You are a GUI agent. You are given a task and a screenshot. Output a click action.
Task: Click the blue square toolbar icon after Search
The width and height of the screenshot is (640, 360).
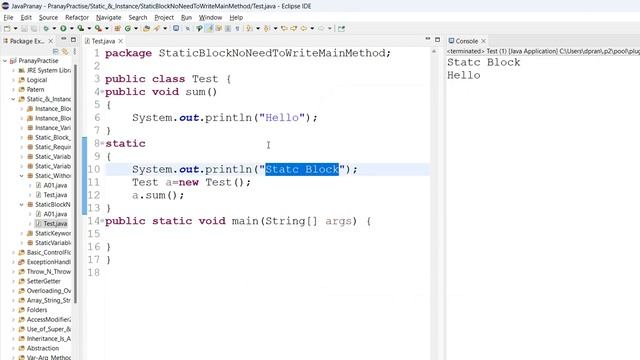[x=176, y=29]
